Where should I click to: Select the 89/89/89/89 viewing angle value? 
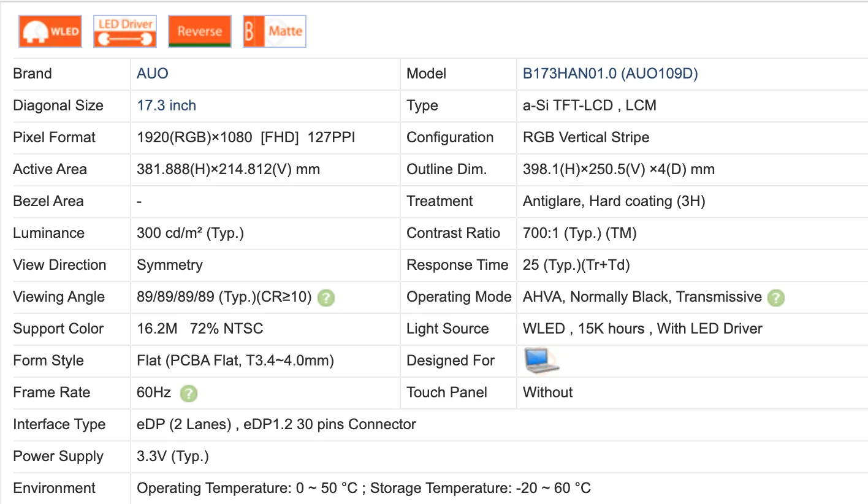224,297
